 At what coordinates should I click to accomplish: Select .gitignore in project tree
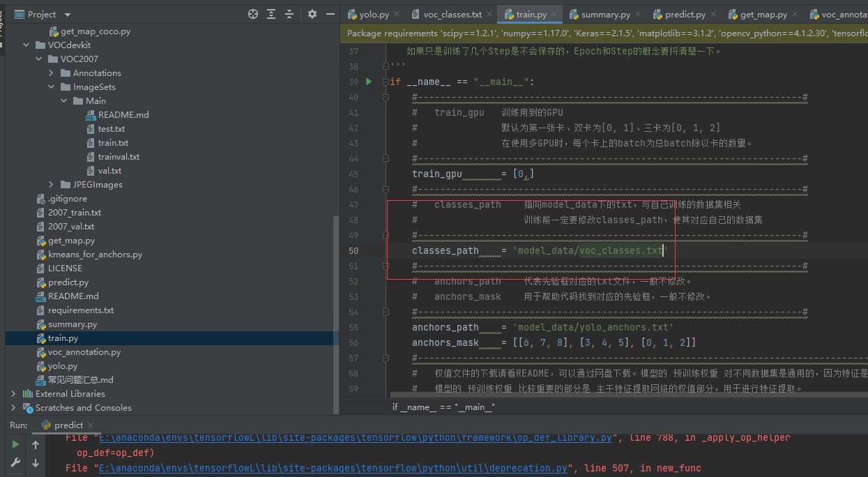[x=61, y=199]
